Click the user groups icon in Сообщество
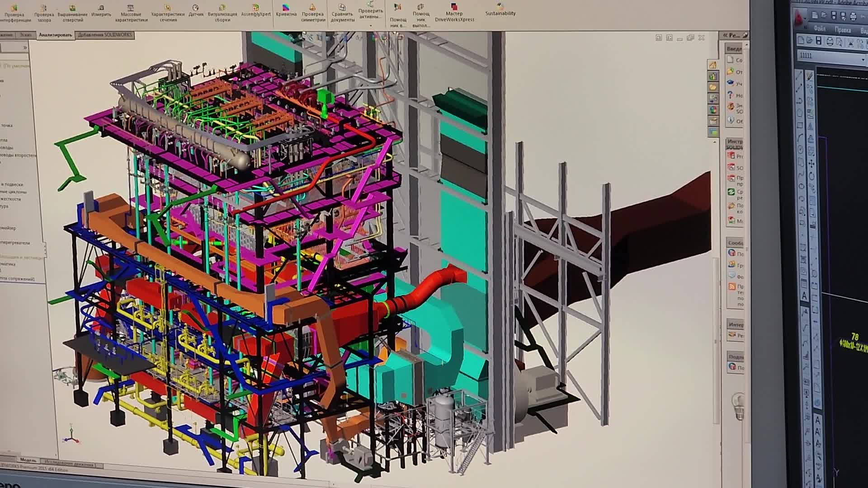Viewport: 868px width, 488px height. tap(732, 265)
